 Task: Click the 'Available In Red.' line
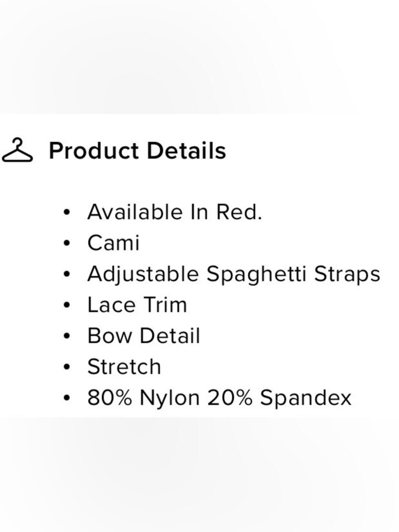(x=175, y=212)
